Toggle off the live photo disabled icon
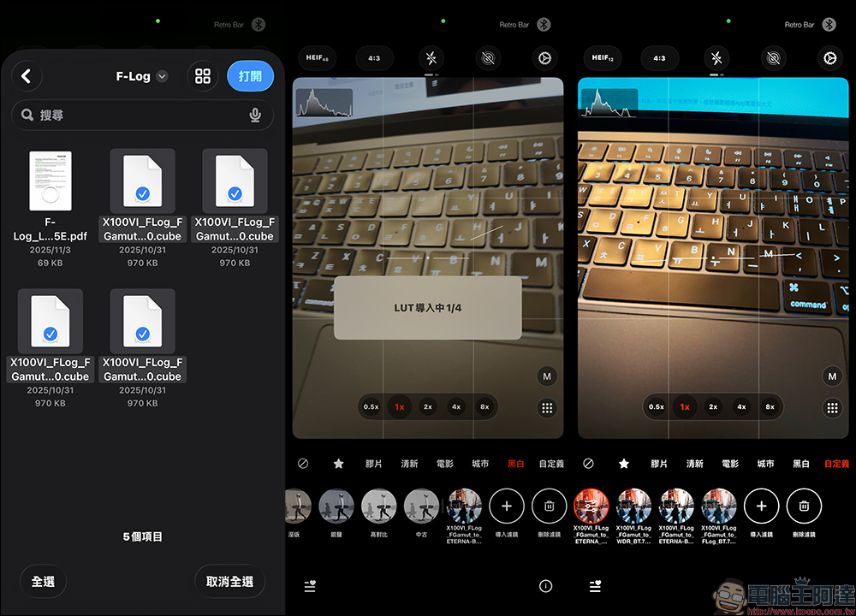856x616 pixels. (x=488, y=58)
